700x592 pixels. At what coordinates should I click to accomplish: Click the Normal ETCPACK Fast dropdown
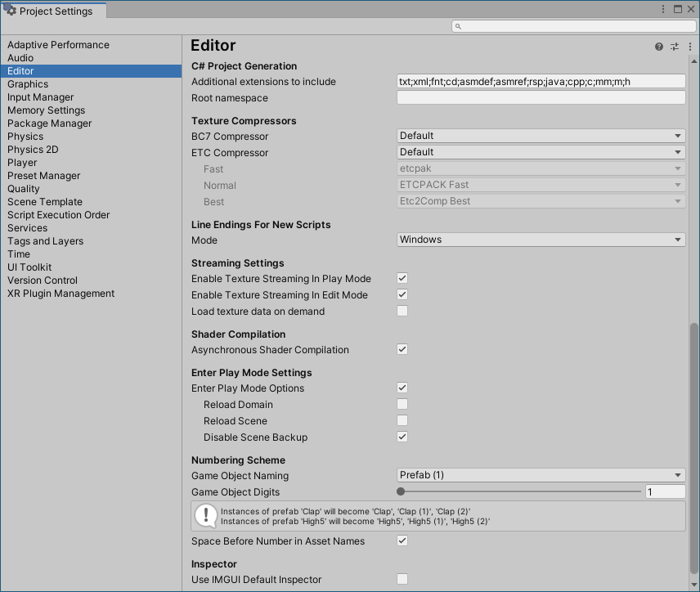click(x=541, y=185)
